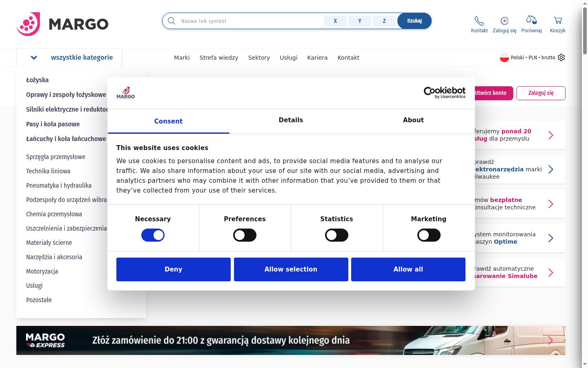Open the Optime monitoring system arrow
This screenshot has width=588, height=368.
pyautogui.click(x=551, y=238)
